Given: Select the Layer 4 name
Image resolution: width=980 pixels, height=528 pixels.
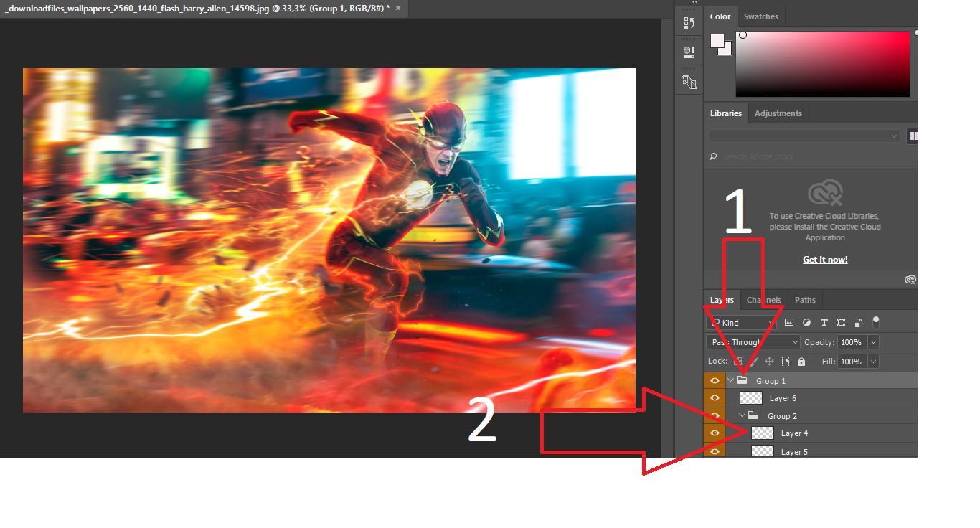Looking at the screenshot, I should click(794, 433).
